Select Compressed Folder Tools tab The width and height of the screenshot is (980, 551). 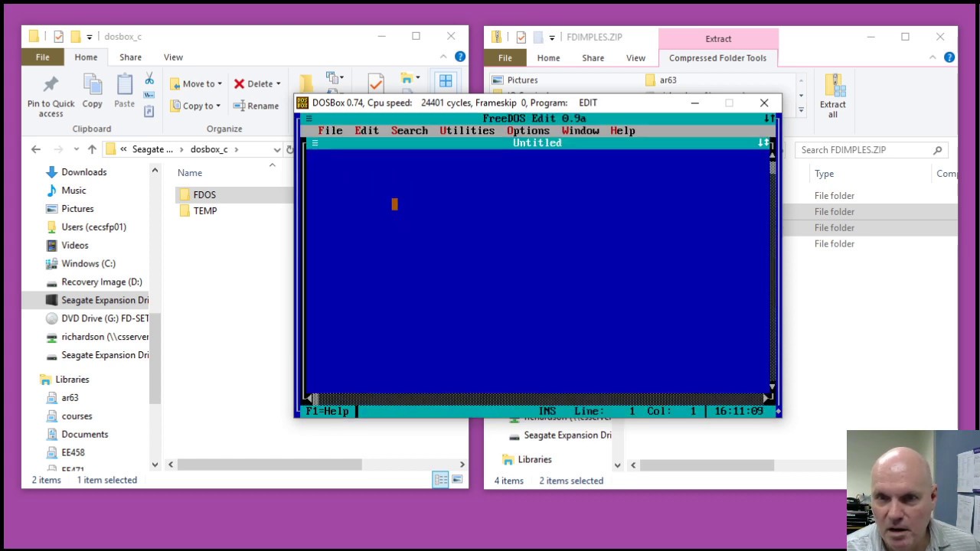point(717,58)
